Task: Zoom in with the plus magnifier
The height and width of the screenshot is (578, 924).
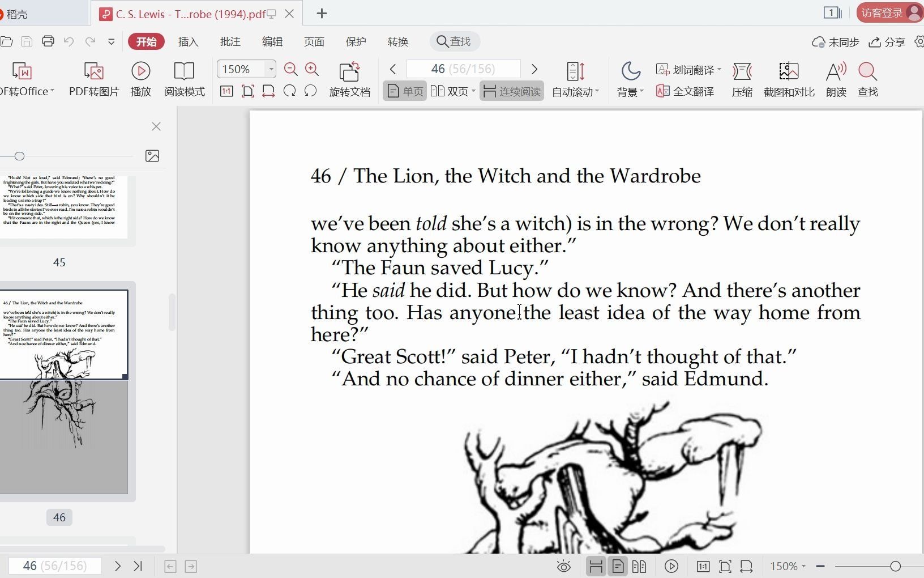Action: 312,69
